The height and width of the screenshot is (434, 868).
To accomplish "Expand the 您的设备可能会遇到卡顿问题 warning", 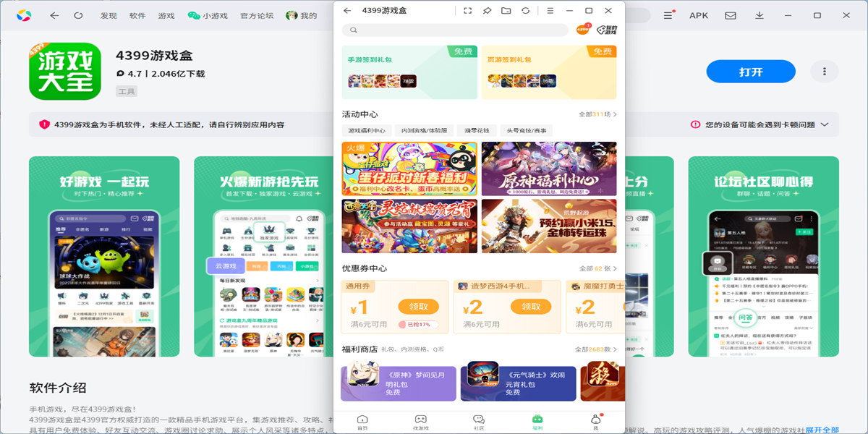I will click(x=824, y=124).
